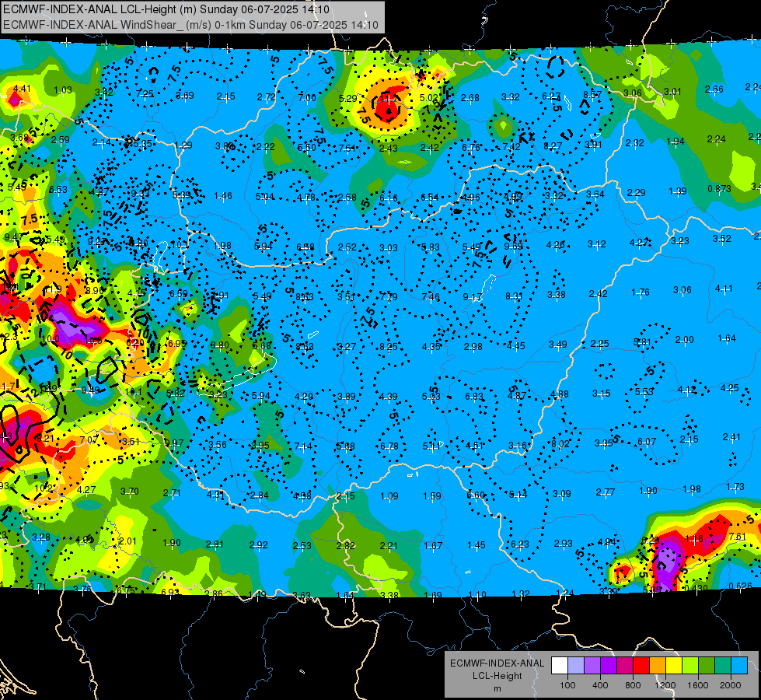Click legend scale label 1600
The width and height of the screenshot is (761, 700).
697,685
